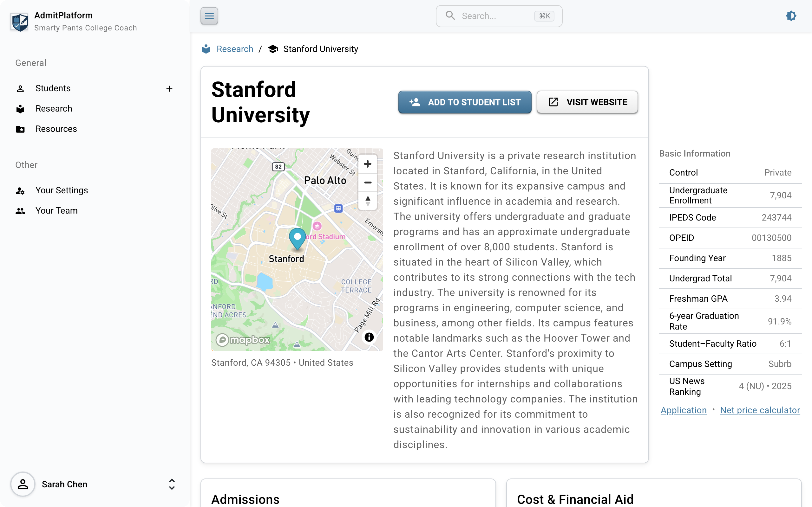Click the VISIT WEBSITE button
812x507 pixels.
587,102
